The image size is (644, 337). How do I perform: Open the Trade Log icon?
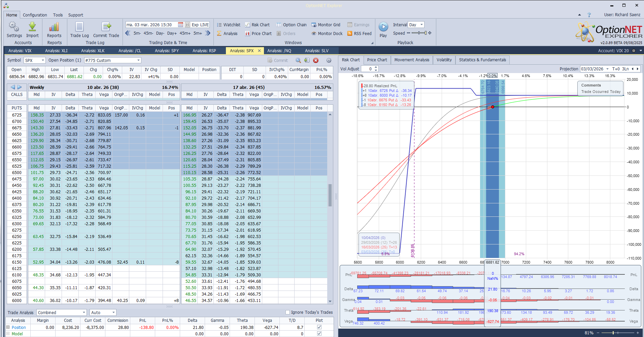79,27
